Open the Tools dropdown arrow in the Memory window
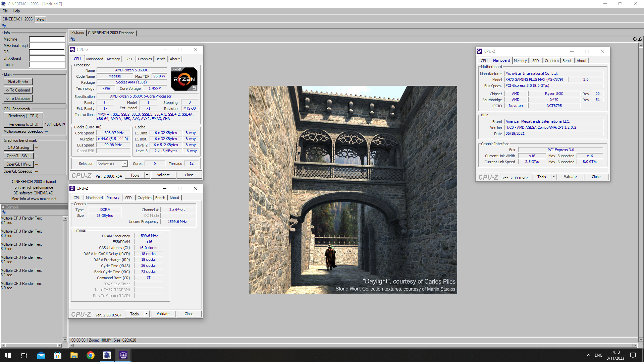The width and height of the screenshot is (644, 362). 147,314
